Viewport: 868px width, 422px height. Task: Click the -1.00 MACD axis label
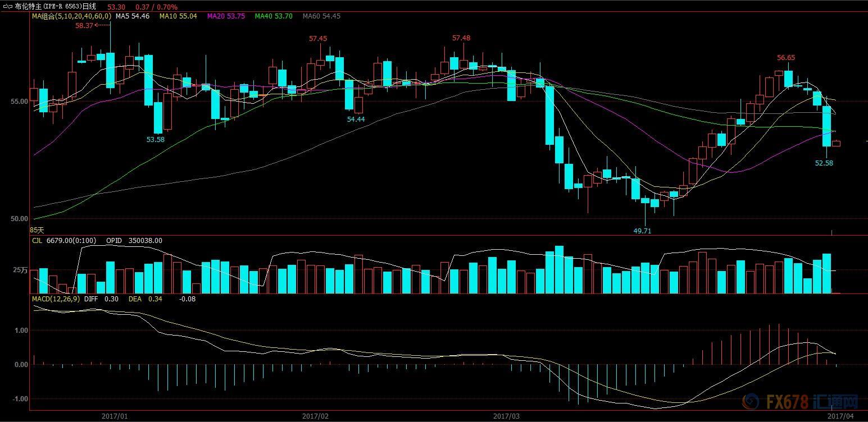[20, 399]
